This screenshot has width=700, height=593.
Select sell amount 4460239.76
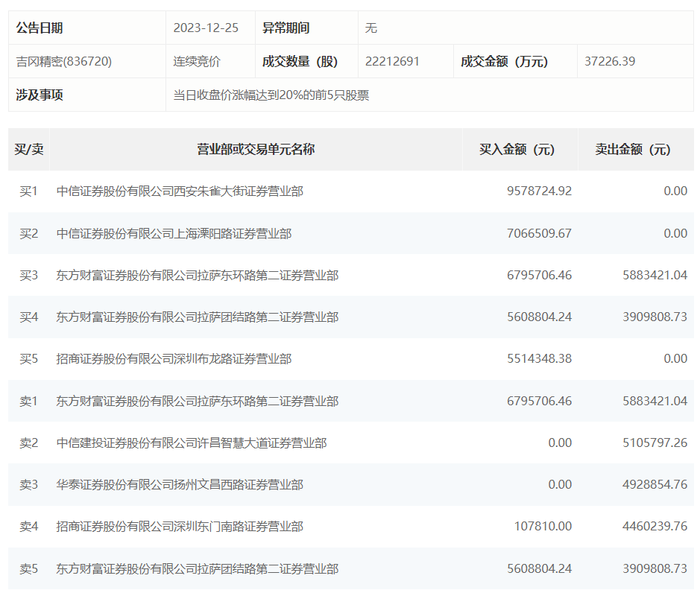[655, 526]
